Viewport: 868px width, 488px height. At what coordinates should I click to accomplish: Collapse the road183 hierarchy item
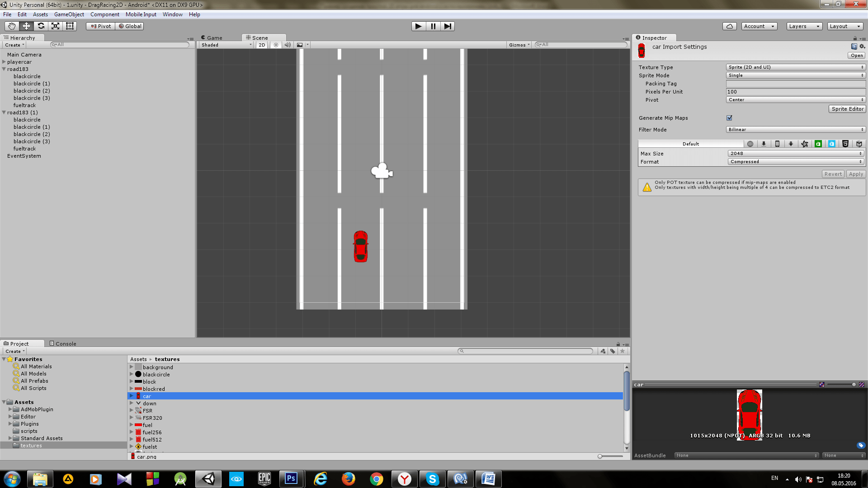pos(4,69)
